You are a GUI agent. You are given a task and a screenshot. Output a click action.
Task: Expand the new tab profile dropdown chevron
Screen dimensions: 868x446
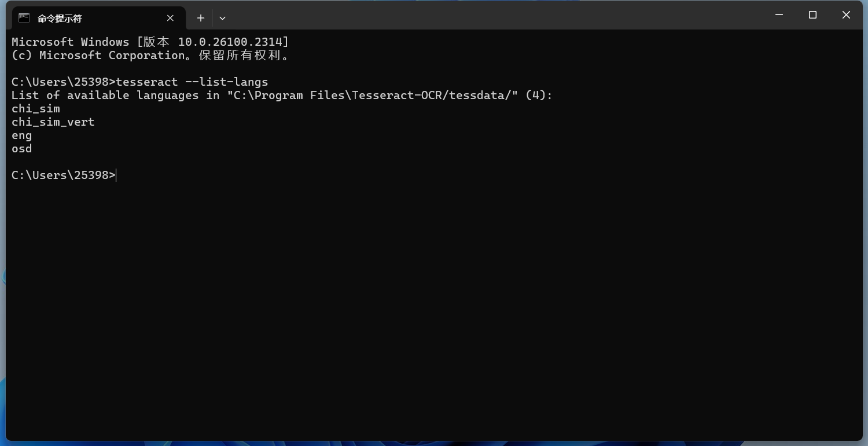(x=222, y=18)
